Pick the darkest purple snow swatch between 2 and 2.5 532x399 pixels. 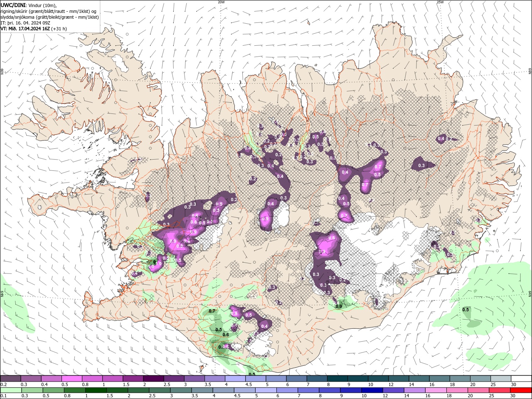(153, 378)
